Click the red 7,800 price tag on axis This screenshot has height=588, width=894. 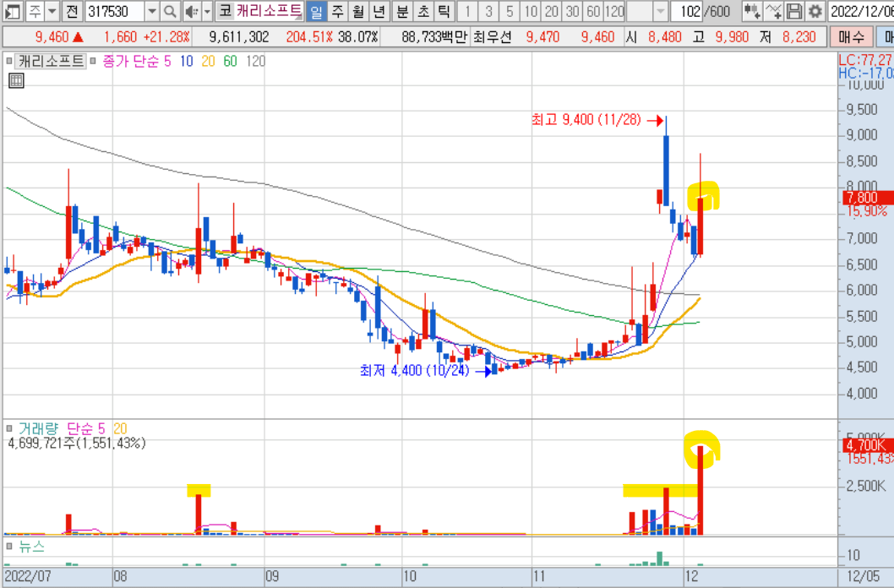tap(868, 198)
